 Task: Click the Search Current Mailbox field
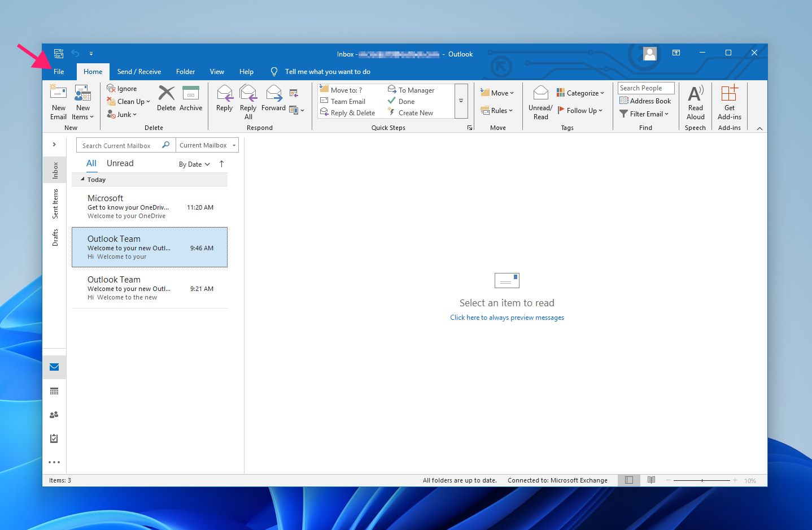tap(126, 145)
